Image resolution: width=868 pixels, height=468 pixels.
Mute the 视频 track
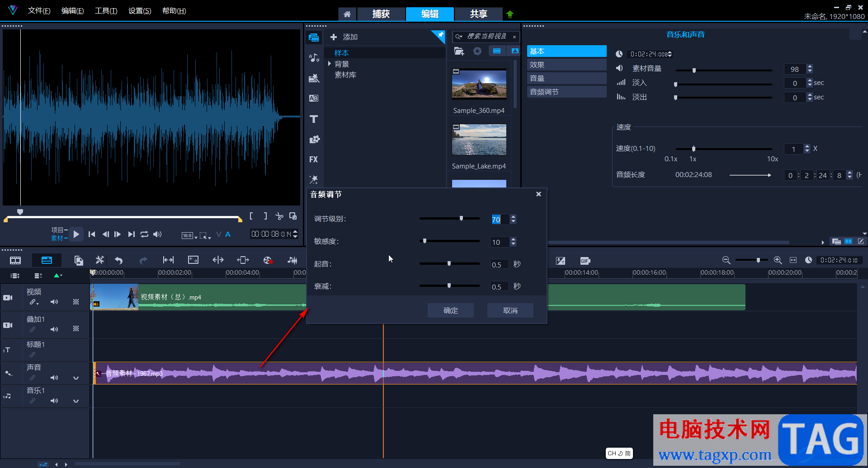click(54, 302)
